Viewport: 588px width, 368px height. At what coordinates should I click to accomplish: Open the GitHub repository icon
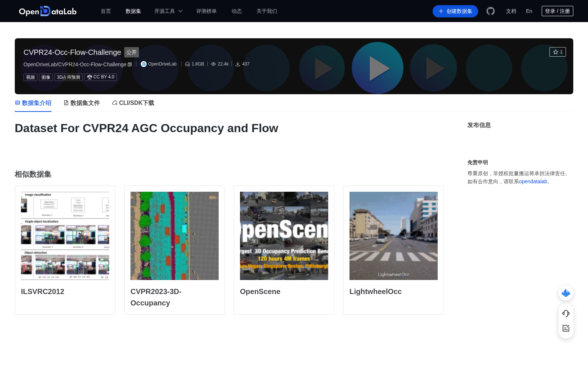(x=491, y=11)
